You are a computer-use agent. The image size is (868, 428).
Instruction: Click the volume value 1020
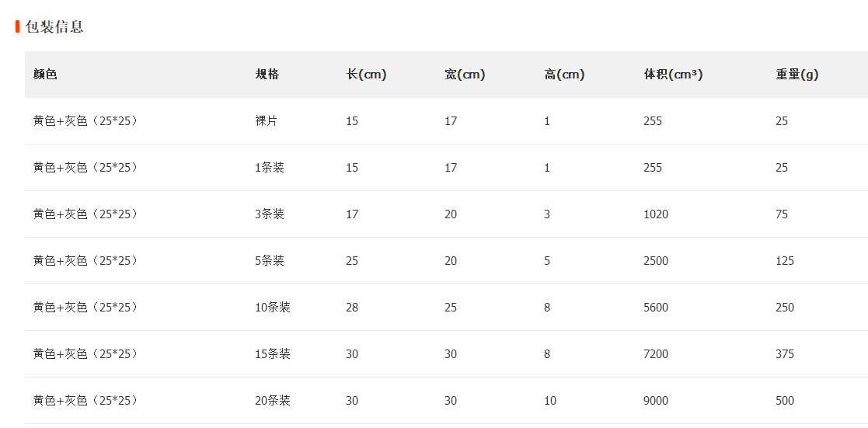(x=656, y=214)
